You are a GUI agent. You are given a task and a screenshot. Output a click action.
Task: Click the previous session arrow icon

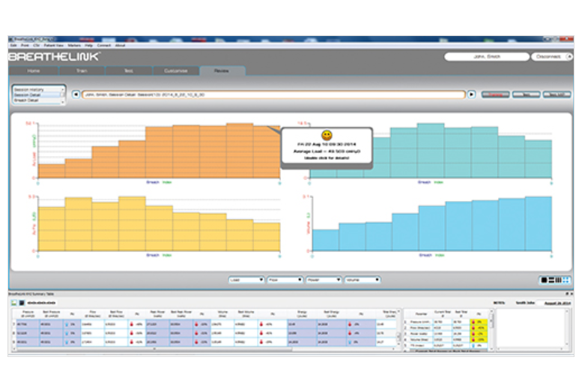click(75, 94)
